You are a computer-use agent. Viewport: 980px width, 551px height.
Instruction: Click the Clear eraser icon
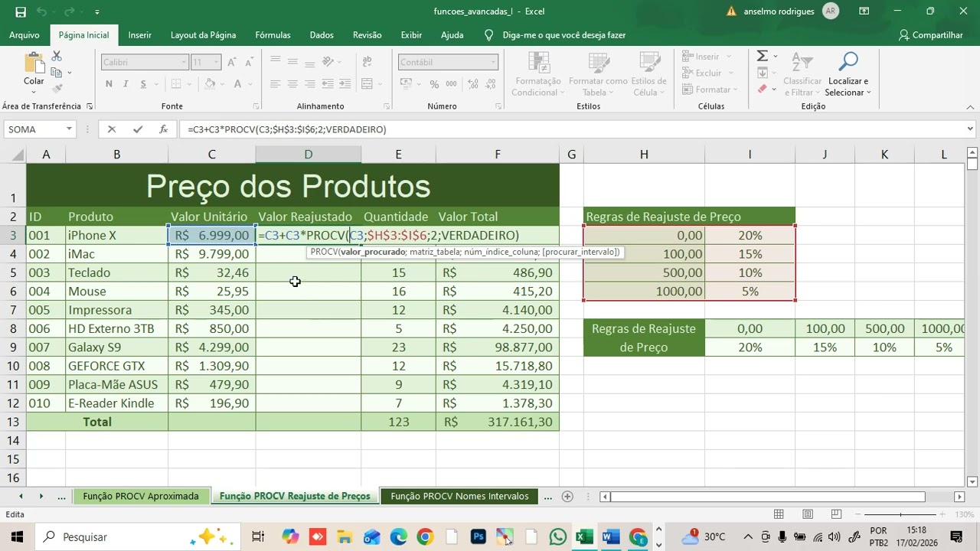pyautogui.click(x=762, y=90)
